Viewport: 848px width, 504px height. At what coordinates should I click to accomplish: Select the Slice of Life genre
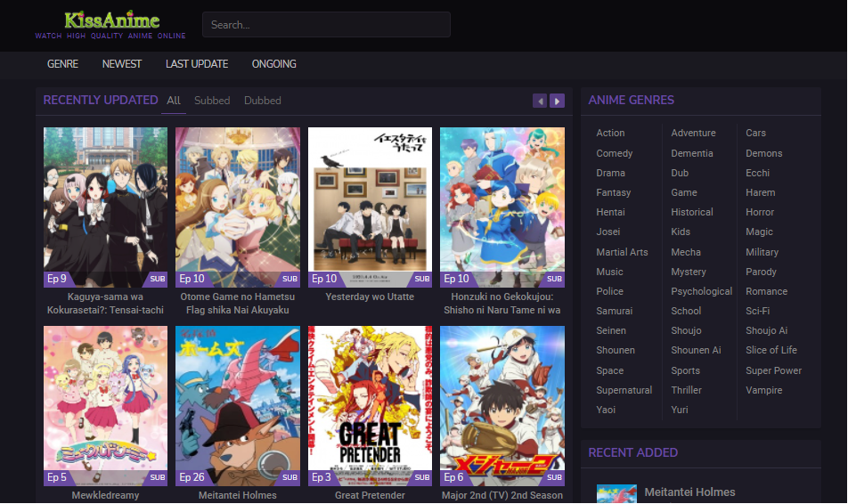771,351
